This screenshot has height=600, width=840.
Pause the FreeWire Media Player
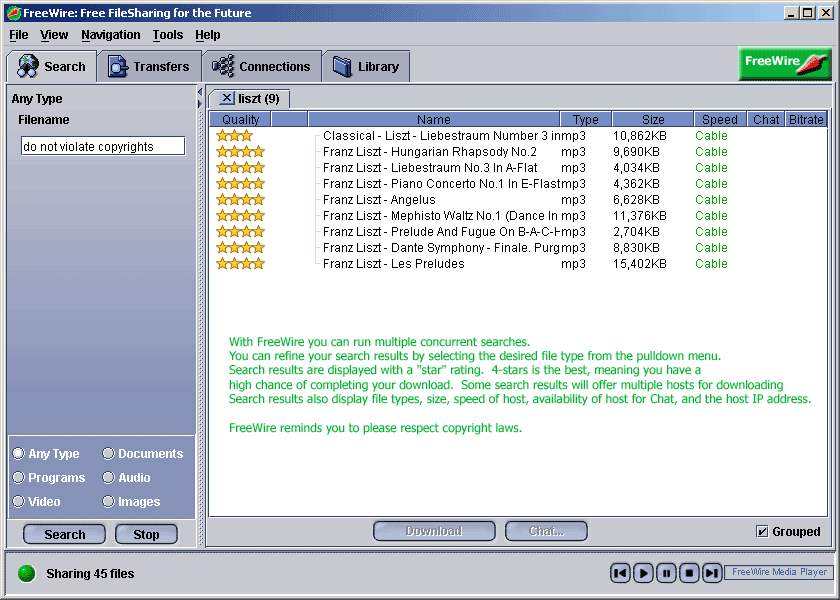pyautogui.click(x=666, y=573)
